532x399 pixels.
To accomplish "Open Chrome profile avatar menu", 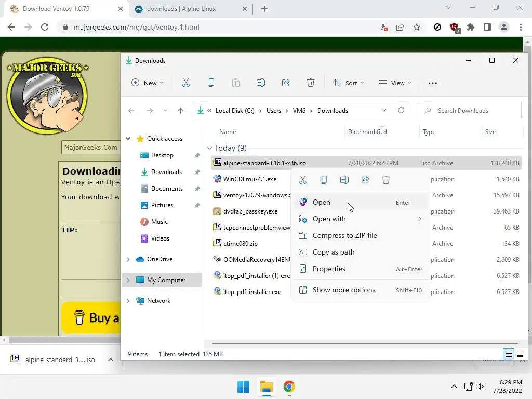I will tap(504, 27).
